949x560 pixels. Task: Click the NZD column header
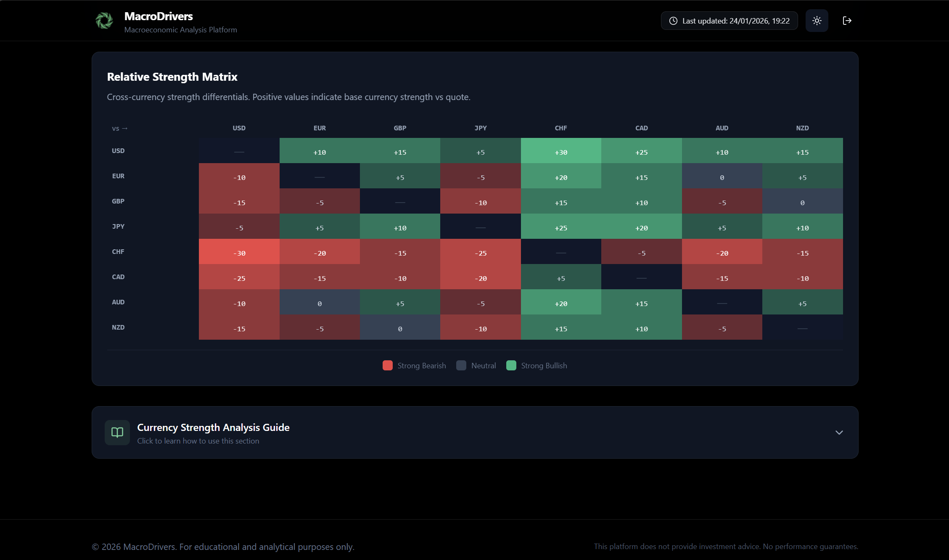coord(802,128)
